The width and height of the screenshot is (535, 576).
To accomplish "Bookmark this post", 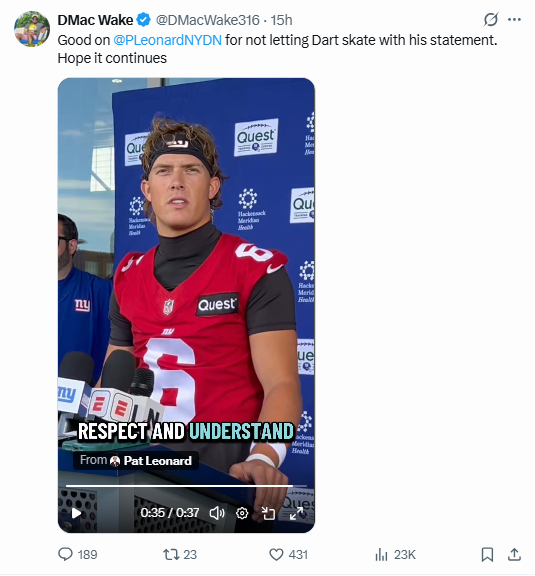I will click(487, 554).
